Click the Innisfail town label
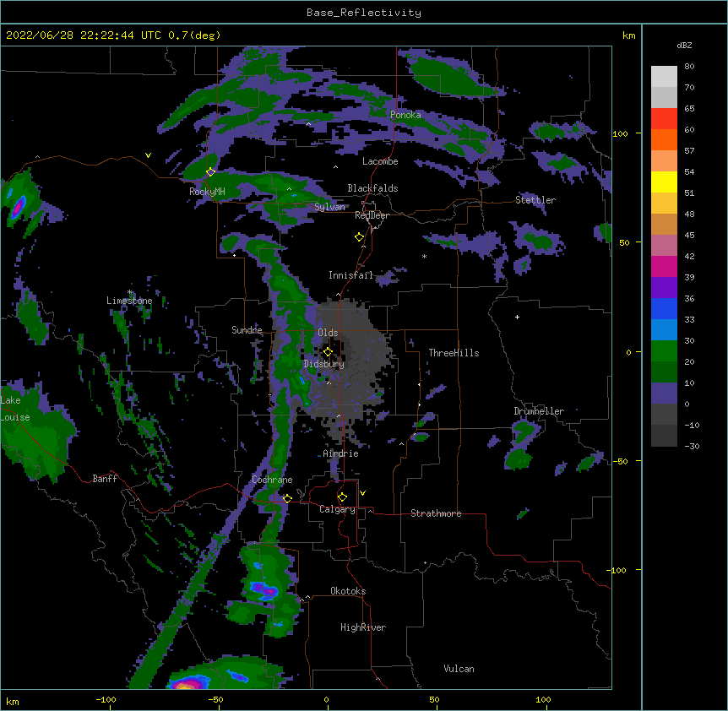The image size is (728, 711). [x=350, y=275]
